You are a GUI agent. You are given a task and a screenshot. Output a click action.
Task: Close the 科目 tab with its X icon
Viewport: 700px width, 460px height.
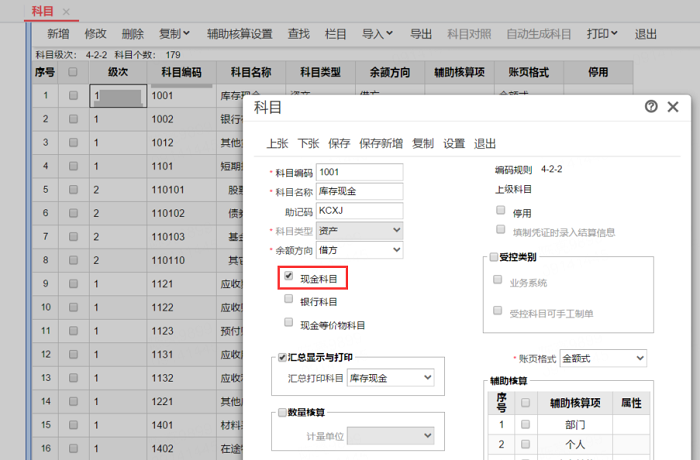(66, 11)
